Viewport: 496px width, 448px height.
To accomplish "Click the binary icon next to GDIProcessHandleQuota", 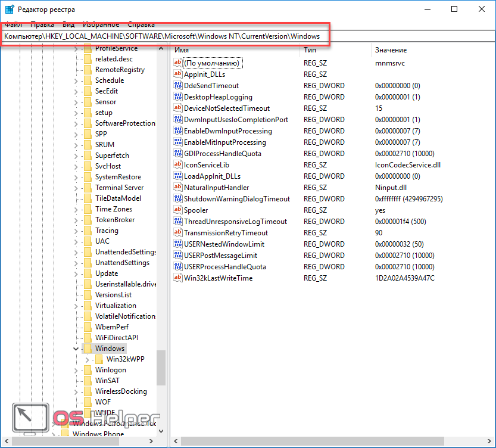I will click(178, 154).
